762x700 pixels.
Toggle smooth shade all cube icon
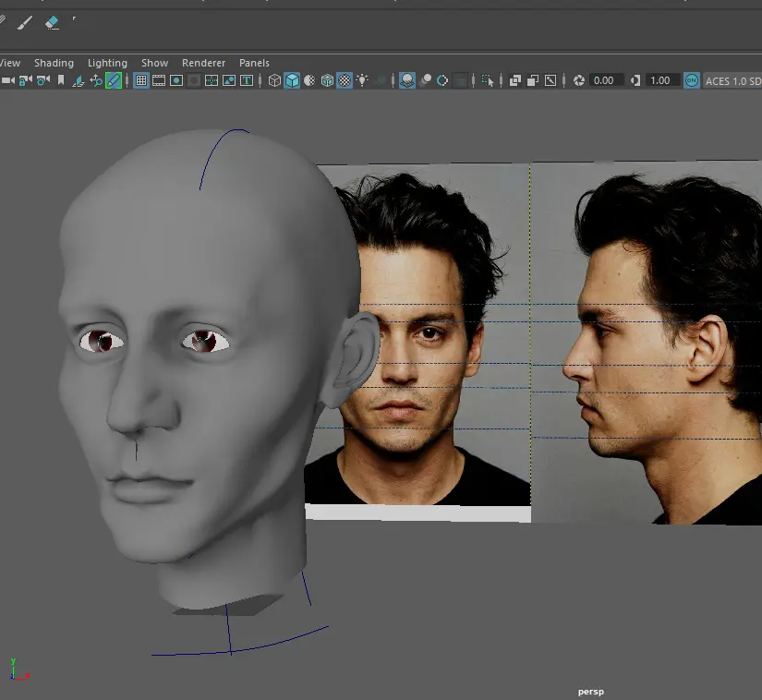(x=292, y=81)
